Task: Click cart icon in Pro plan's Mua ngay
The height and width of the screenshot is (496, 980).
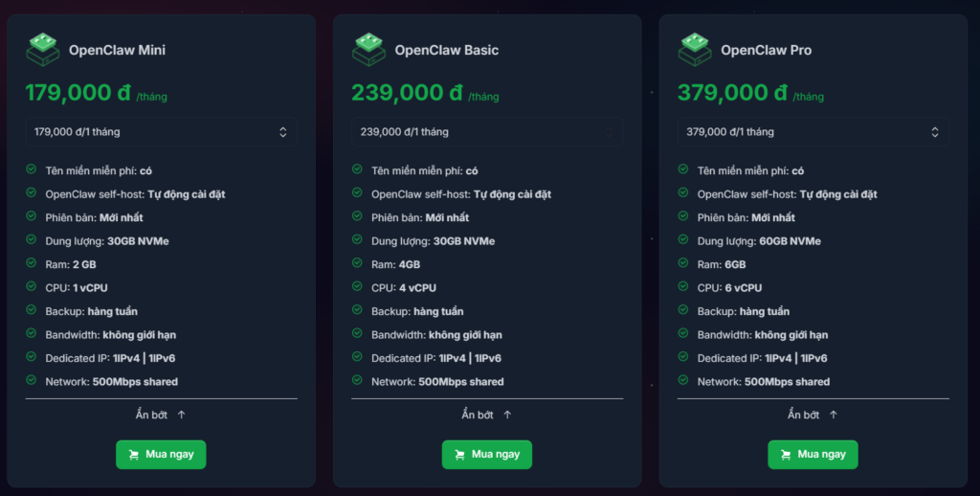Action: (784, 455)
